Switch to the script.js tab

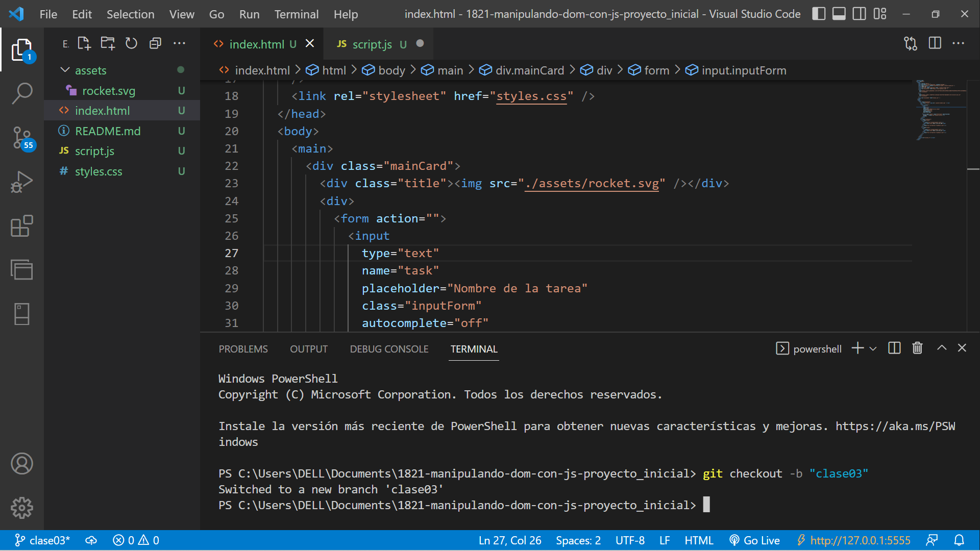coord(372,44)
